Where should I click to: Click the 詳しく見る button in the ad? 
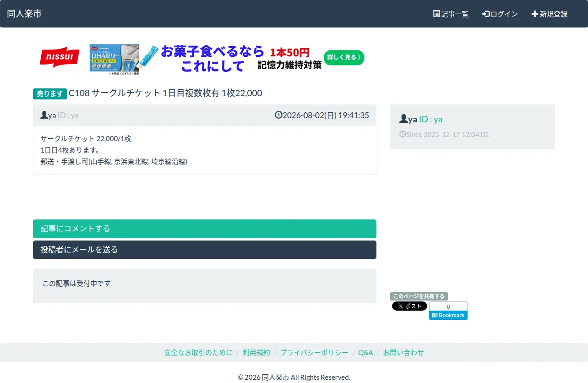[344, 58]
